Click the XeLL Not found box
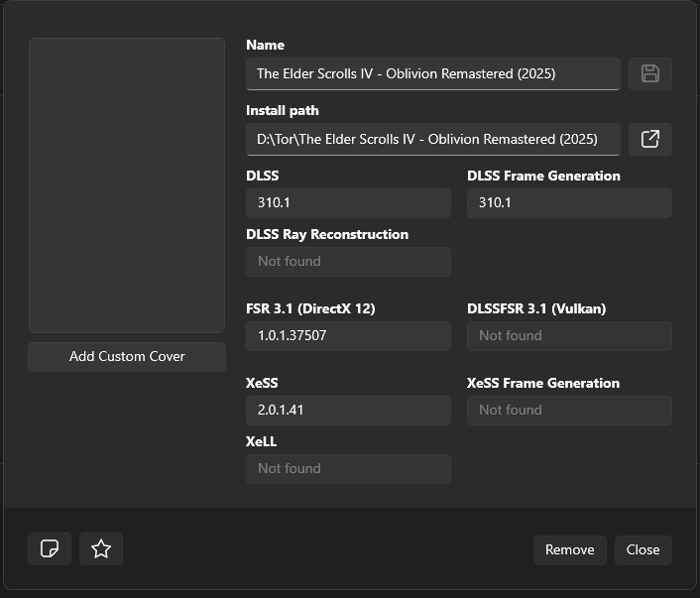The width and height of the screenshot is (700, 598). click(348, 469)
